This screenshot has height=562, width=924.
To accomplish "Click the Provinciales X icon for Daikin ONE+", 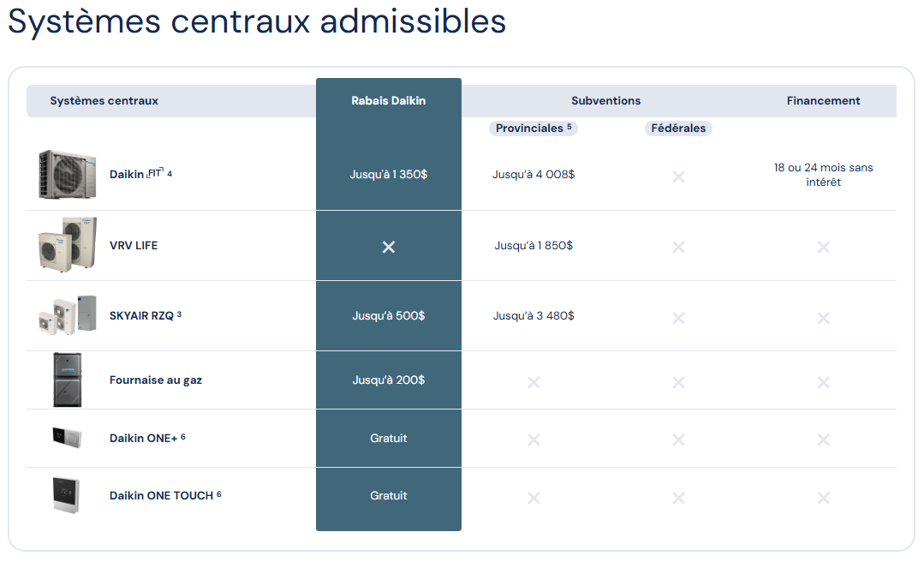I will [x=534, y=439].
